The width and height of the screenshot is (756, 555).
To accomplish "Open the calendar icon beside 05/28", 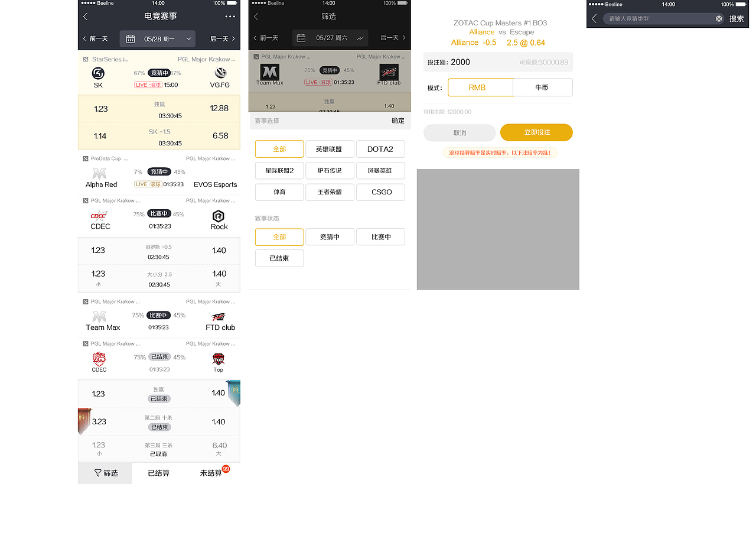I will tap(131, 39).
